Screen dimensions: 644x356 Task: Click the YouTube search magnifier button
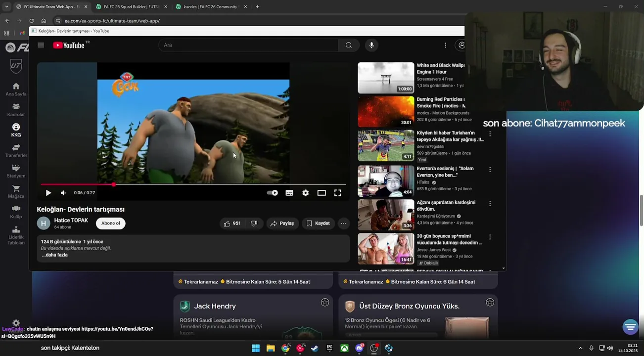tap(349, 45)
